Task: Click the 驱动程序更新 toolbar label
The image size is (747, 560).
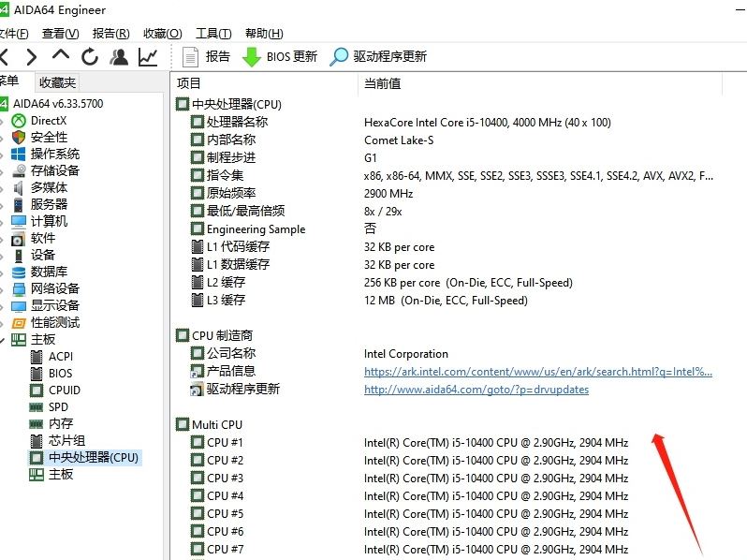Action: pyautogui.click(x=390, y=57)
